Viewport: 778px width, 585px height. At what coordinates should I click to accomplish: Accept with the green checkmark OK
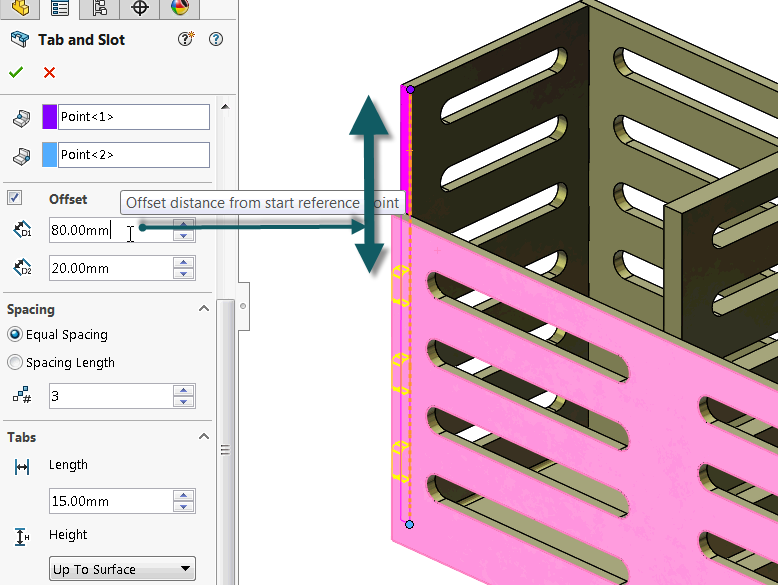coord(16,72)
